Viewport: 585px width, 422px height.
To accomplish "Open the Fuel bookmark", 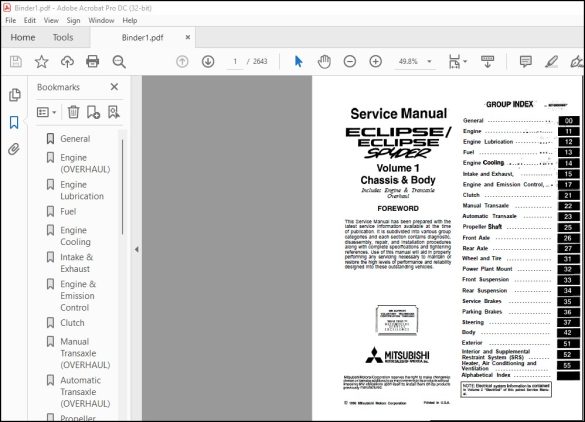I will click(68, 212).
